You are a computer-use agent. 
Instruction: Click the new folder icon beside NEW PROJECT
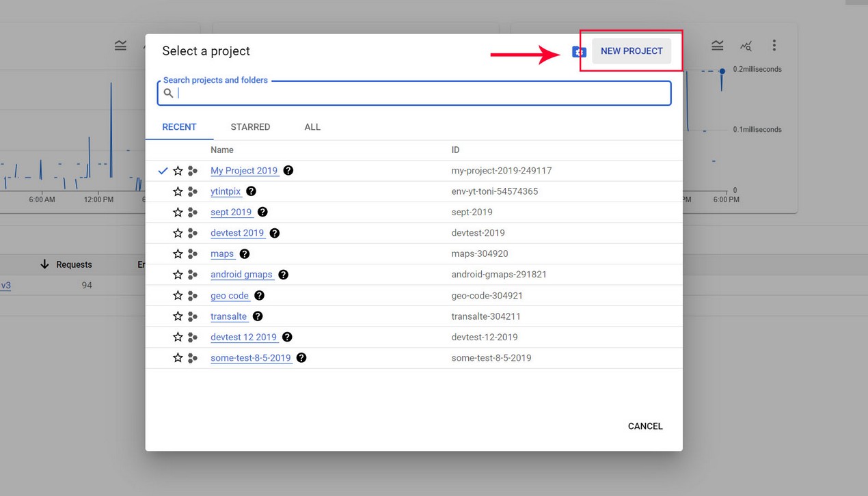[579, 52]
